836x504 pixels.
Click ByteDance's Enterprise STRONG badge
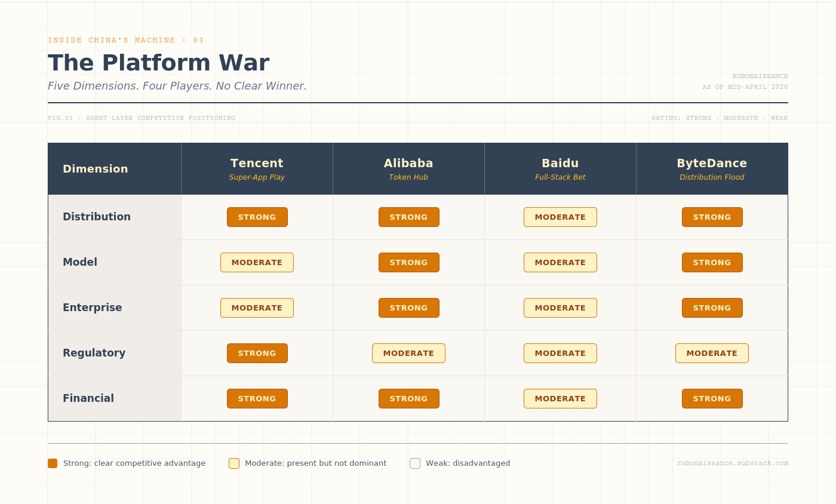tap(712, 308)
